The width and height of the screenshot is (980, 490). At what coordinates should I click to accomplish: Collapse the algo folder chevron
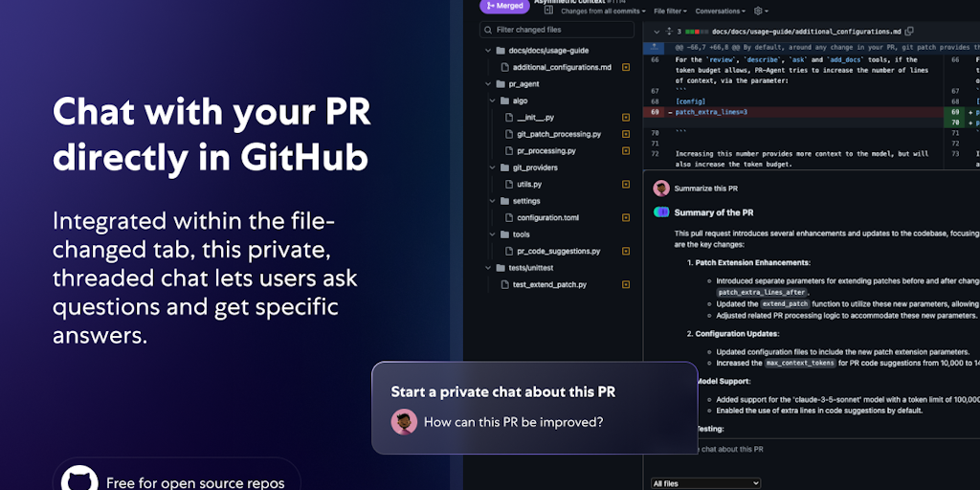tap(492, 100)
